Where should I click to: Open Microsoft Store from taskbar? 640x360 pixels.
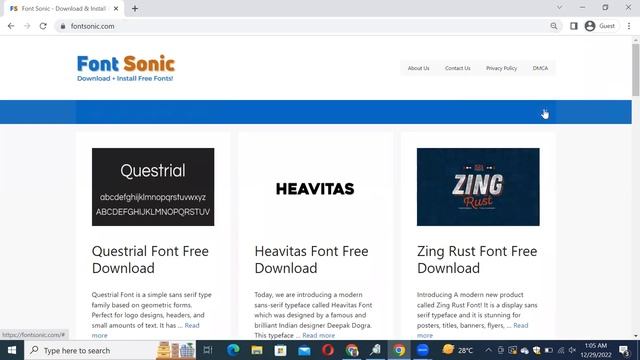pyautogui.click(x=280, y=350)
